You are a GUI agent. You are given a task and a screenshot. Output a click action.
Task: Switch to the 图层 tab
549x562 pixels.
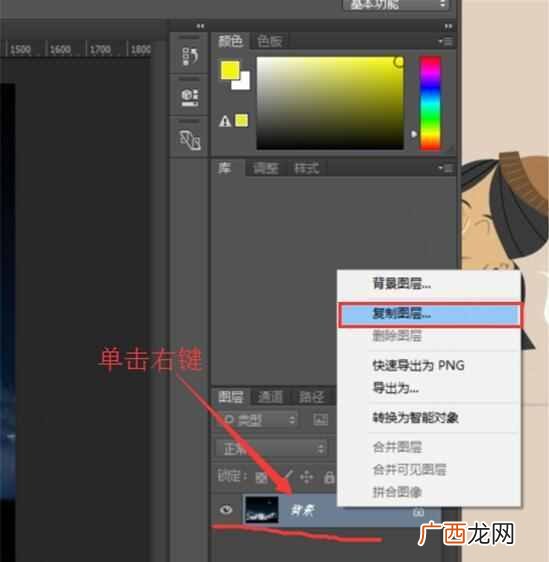coord(231,397)
